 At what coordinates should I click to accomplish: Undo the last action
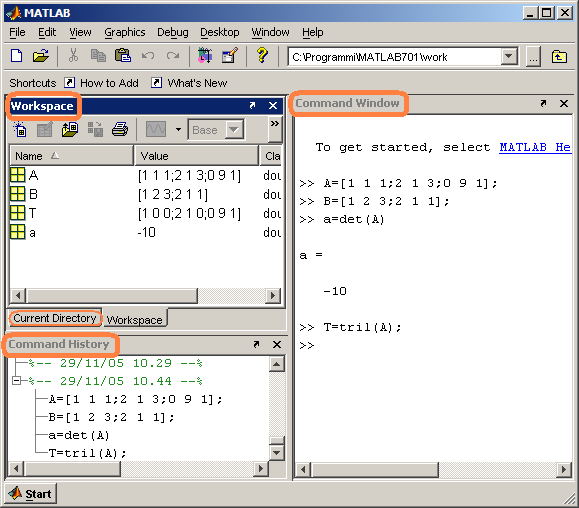(x=148, y=56)
